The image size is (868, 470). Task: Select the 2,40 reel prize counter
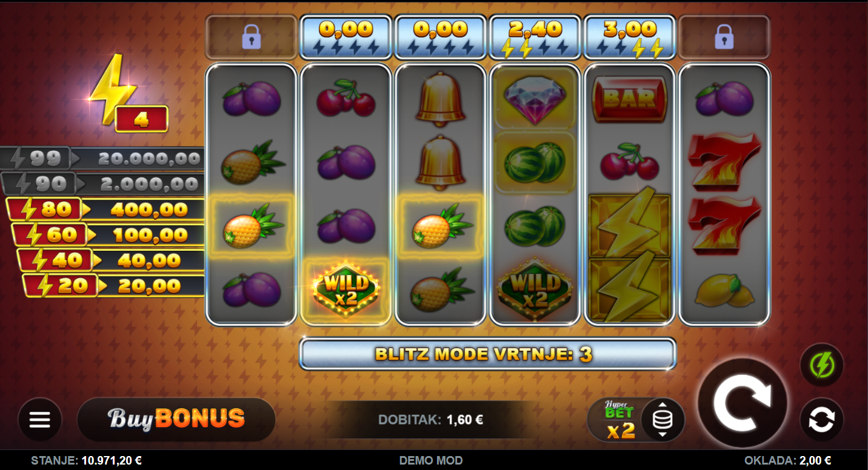click(x=535, y=37)
